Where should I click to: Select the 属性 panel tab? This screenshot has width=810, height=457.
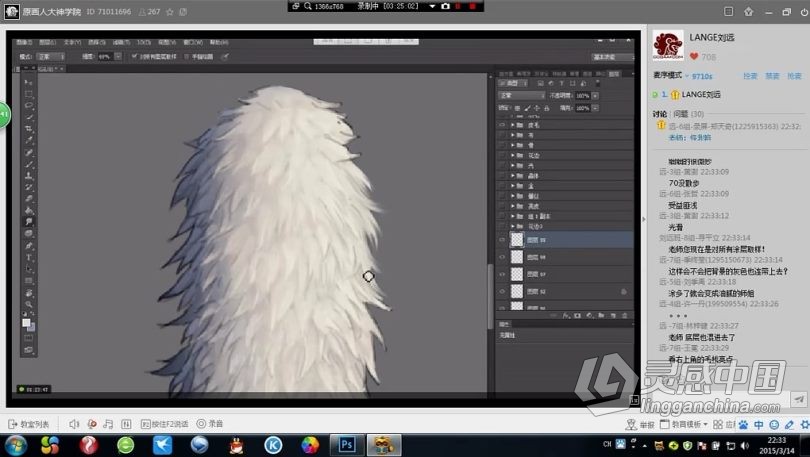tap(504, 324)
